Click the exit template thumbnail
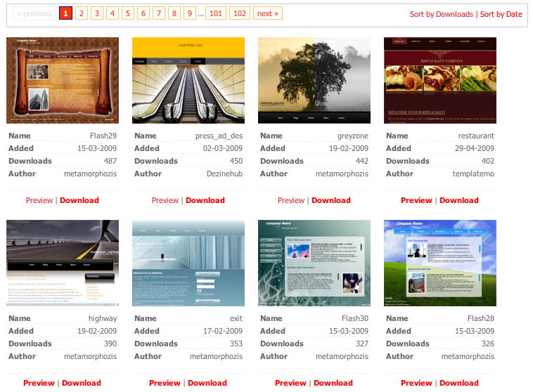 (x=188, y=263)
